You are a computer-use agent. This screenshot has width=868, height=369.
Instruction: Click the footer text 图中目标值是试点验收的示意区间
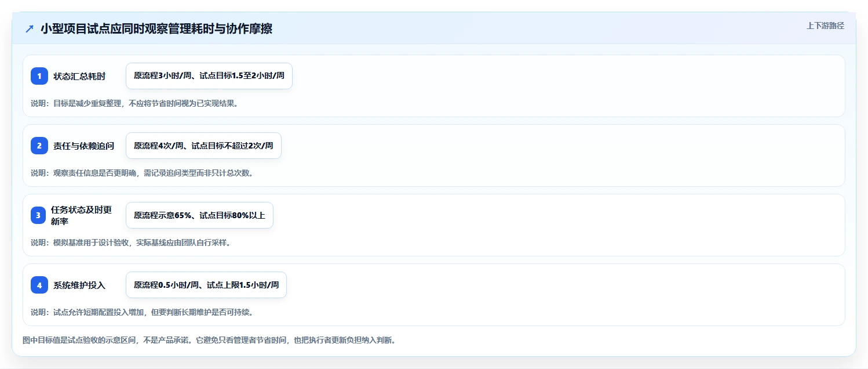tap(209, 340)
